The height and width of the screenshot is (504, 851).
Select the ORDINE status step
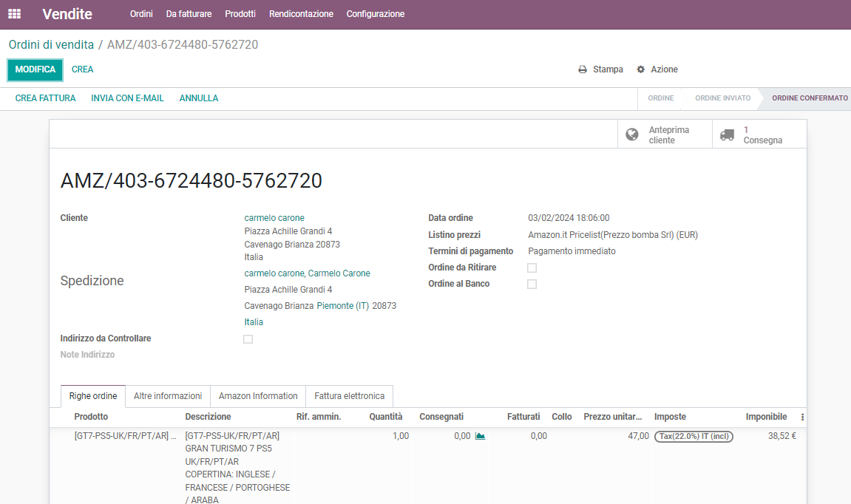pyautogui.click(x=660, y=98)
